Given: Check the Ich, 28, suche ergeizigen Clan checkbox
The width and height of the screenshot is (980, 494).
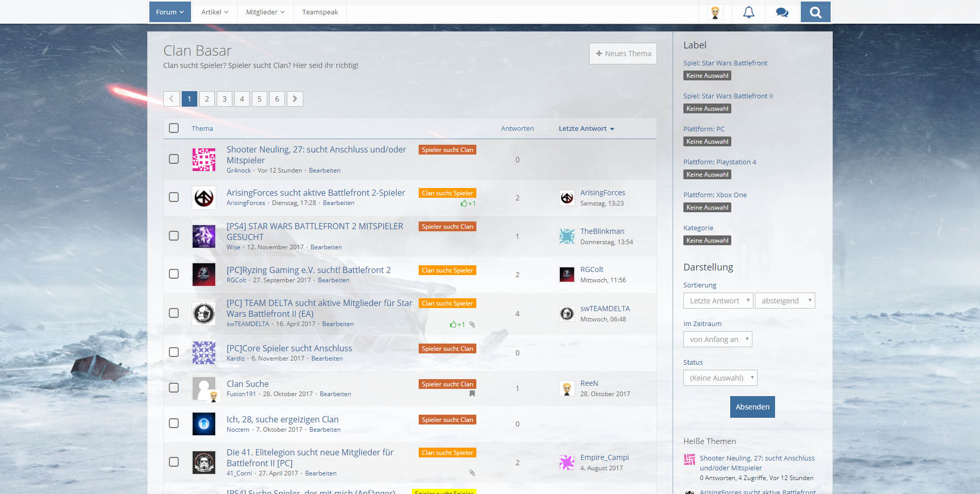Looking at the screenshot, I should pyautogui.click(x=174, y=423).
